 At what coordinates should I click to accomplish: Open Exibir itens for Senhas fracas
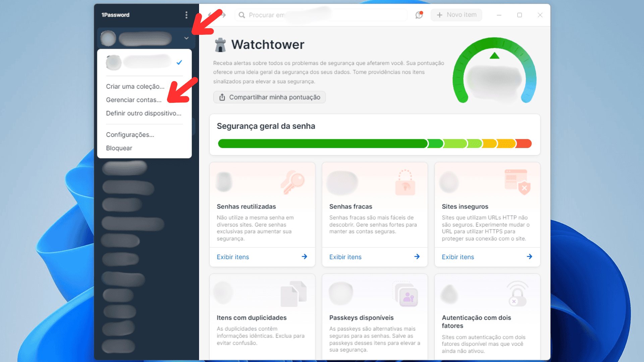pos(345,257)
